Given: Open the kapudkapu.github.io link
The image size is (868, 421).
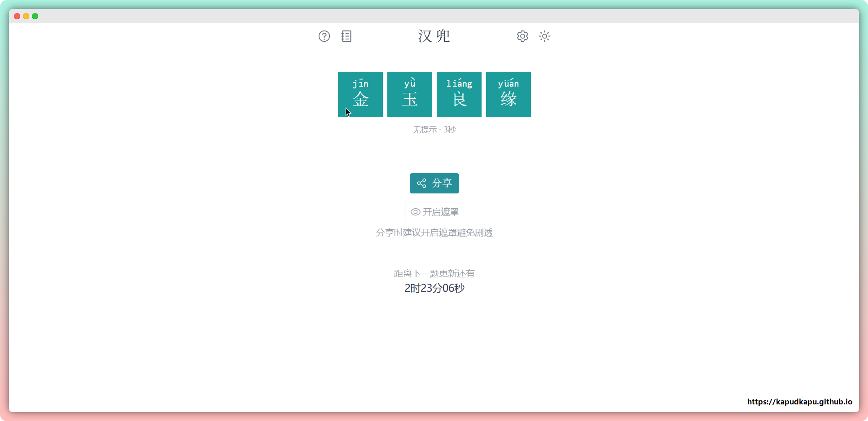Looking at the screenshot, I should pyautogui.click(x=799, y=402).
